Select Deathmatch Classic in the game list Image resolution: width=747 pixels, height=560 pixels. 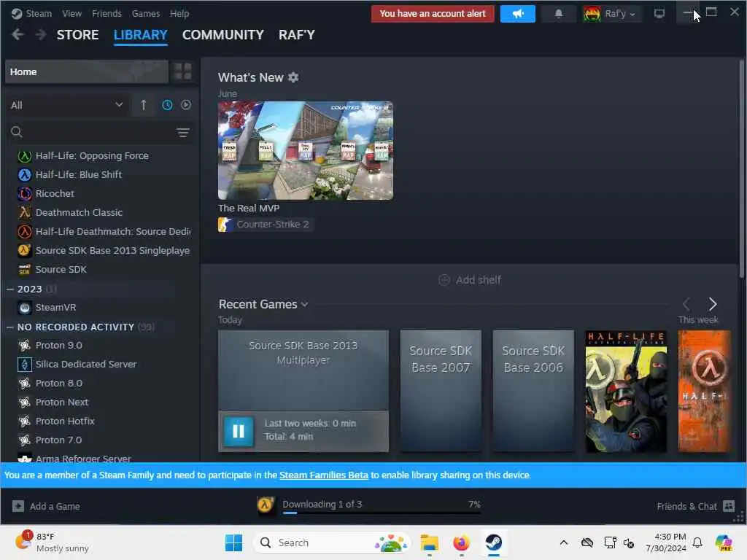click(x=79, y=213)
